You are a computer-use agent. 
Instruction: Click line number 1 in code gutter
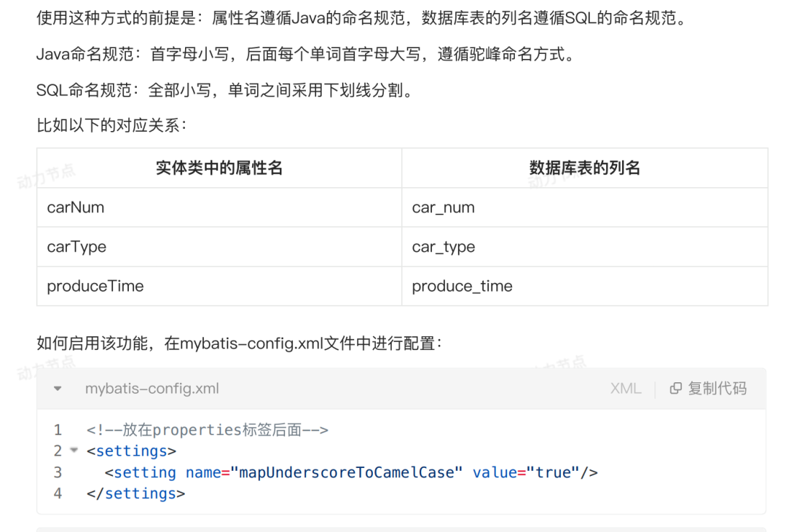tap(58, 430)
